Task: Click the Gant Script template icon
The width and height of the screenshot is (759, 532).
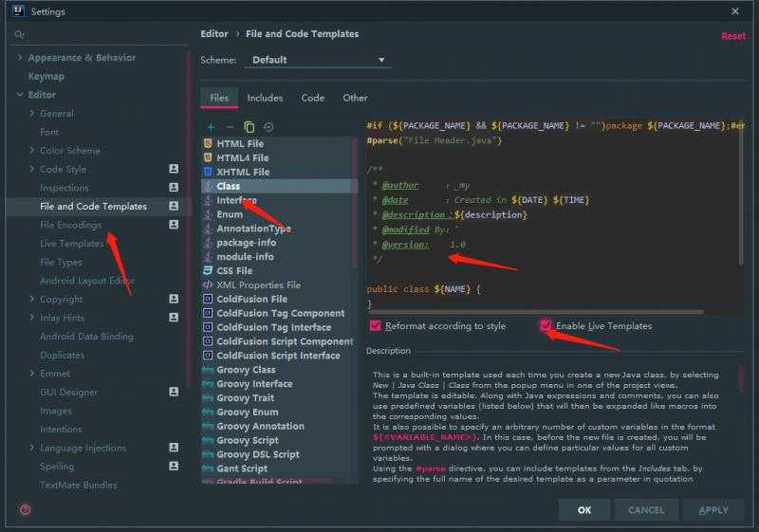Action: point(208,468)
